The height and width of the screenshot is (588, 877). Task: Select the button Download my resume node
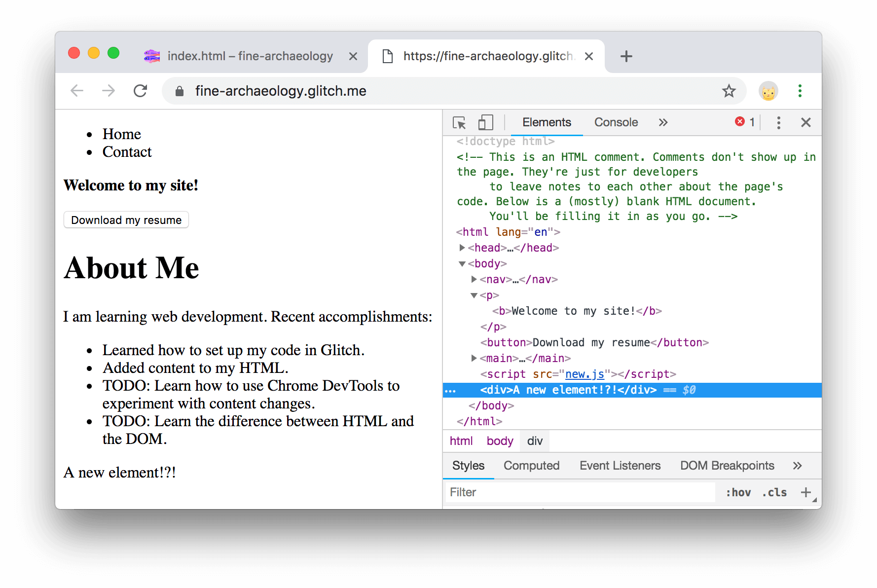click(594, 342)
